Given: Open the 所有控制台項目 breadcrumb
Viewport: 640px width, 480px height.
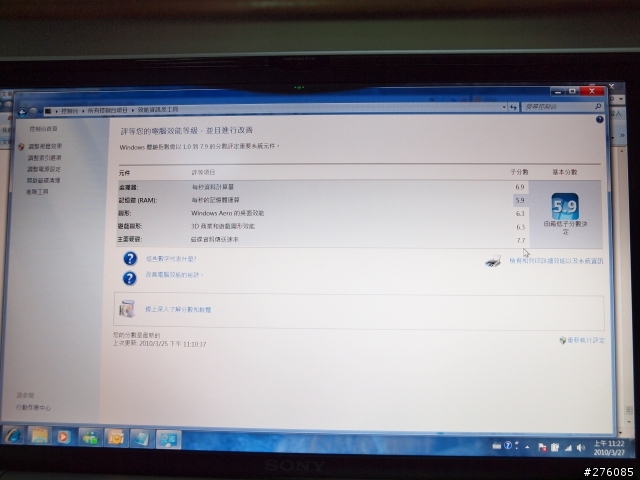Looking at the screenshot, I should coord(107,110).
